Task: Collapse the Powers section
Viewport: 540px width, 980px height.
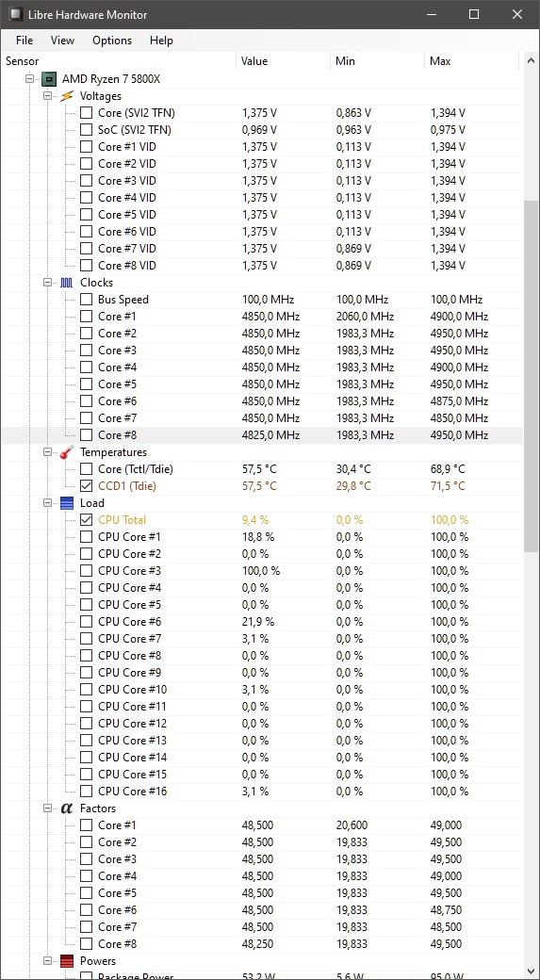Action: click(47, 960)
